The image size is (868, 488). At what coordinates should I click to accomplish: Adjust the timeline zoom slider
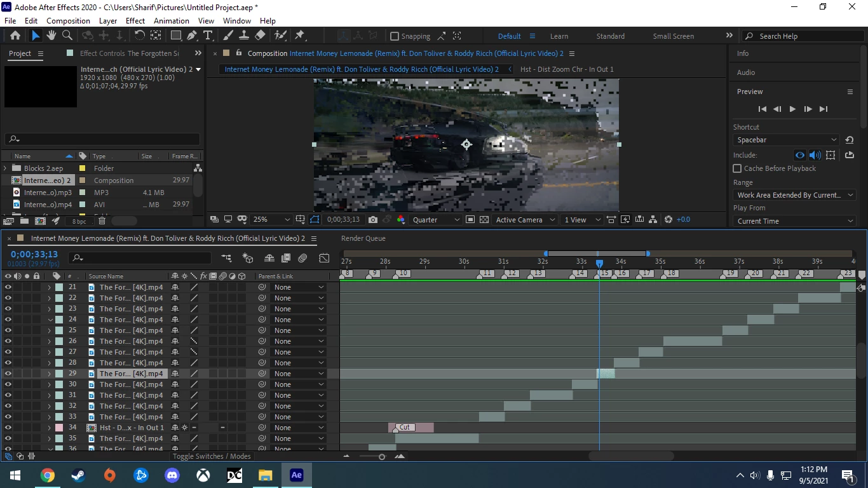point(382,456)
